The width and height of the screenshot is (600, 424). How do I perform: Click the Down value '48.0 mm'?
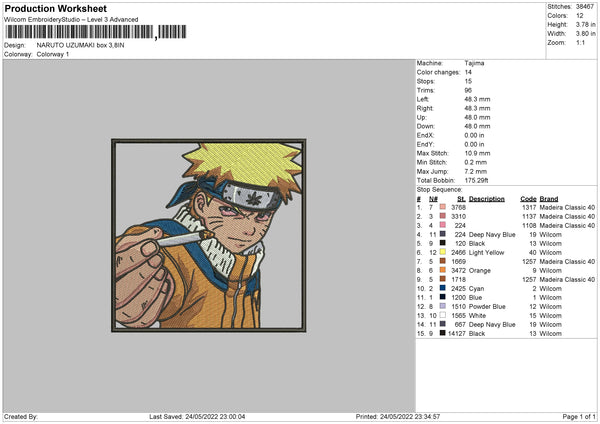(477, 126)
